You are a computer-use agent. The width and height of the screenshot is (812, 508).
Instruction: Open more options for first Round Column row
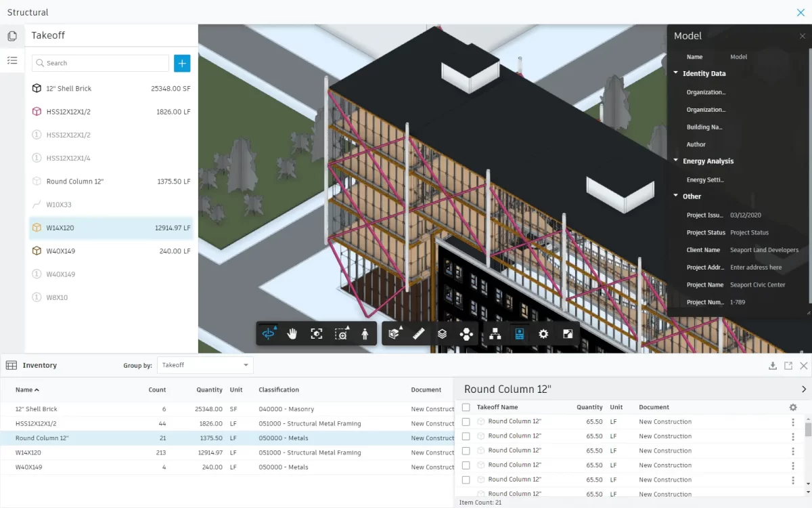click(793, 421)
